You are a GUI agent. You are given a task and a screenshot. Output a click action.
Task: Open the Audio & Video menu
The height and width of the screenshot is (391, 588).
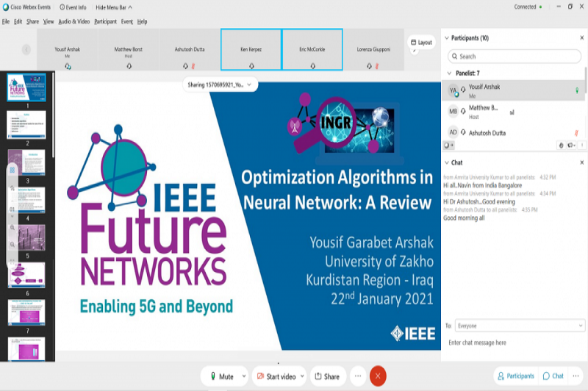coord(74,21)
